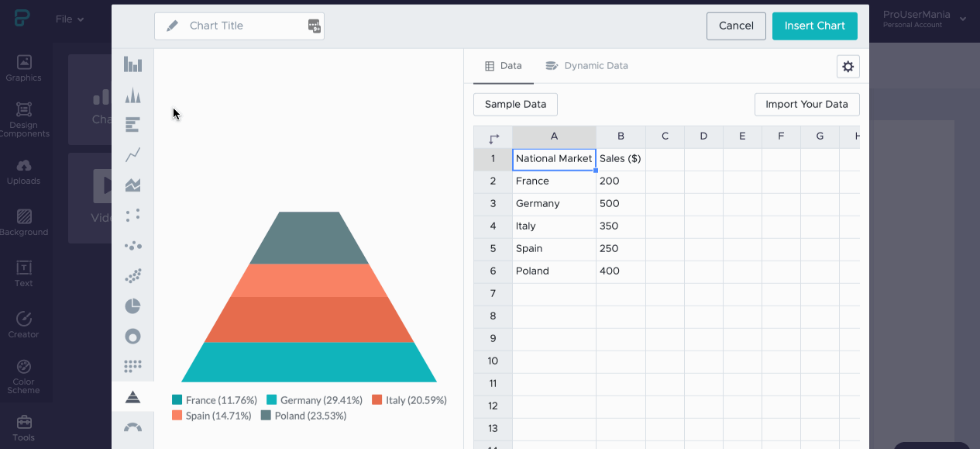The height and width of the screenshot is (449, 980).
Task: Switch to the Dynamic Data tab
Action: pyautogui.click(x=586, y=66)
